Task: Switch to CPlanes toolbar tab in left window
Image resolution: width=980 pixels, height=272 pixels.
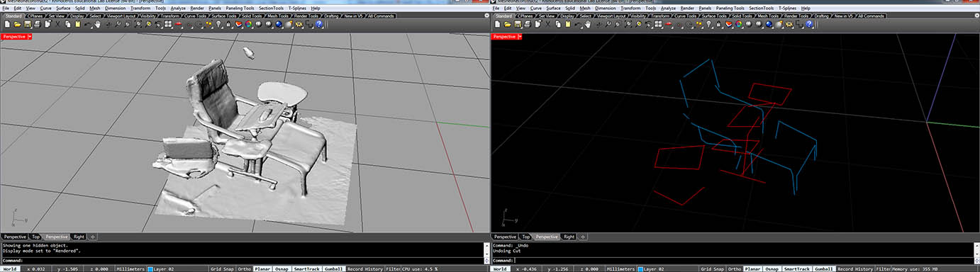Action: tap(35, 16)
